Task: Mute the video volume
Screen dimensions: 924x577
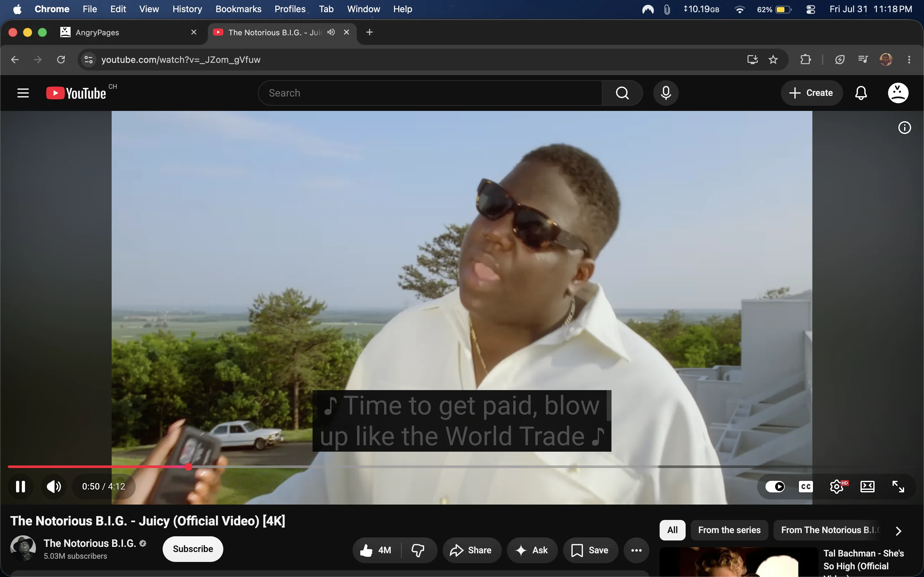Action: pos(54,486)
